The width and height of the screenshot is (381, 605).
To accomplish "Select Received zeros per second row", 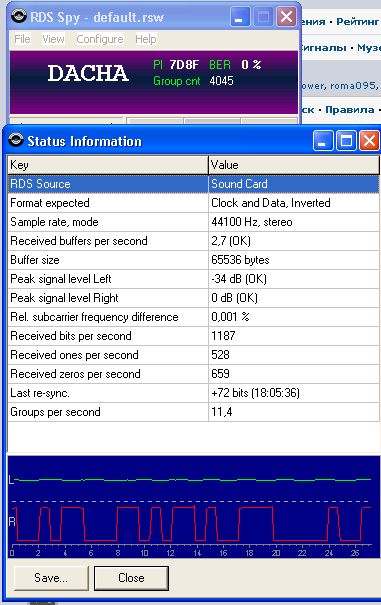I will tap(193, 373).
